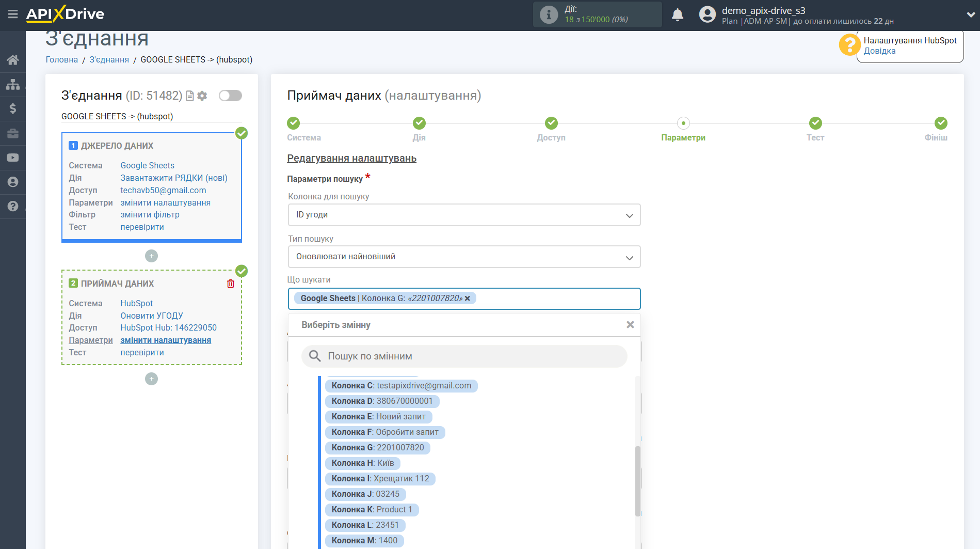
Task: Click receiver 'змінити налаштування' link
Action: click(166, 340)
